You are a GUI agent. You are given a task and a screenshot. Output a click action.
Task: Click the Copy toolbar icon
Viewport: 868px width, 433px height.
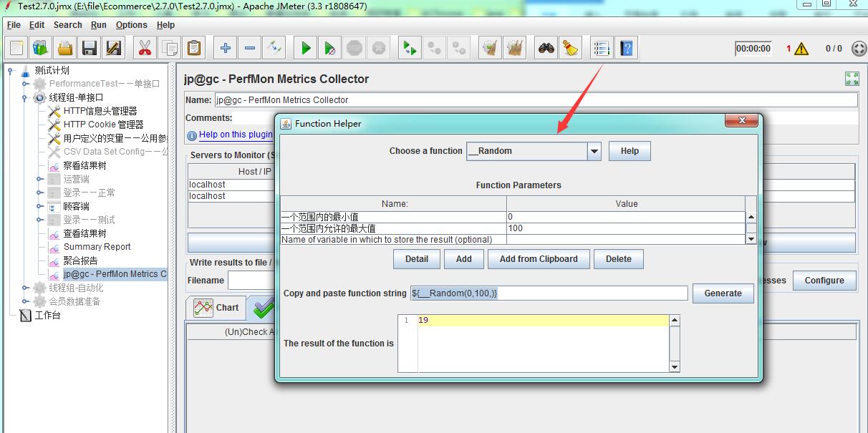point(170,48)
